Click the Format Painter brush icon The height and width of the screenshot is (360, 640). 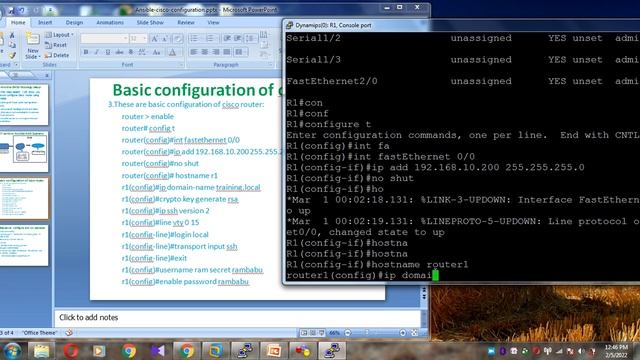[x=12, y=55]
